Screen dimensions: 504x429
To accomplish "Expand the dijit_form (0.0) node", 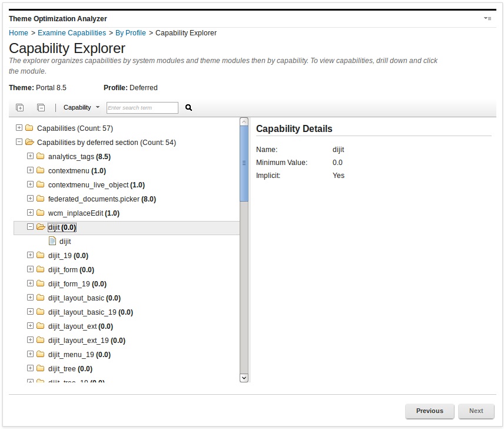I will click(30, 269).
